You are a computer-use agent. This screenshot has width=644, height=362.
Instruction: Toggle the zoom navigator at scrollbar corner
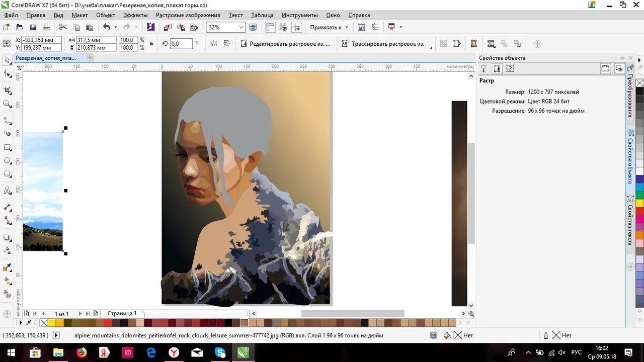click(471, 314)
